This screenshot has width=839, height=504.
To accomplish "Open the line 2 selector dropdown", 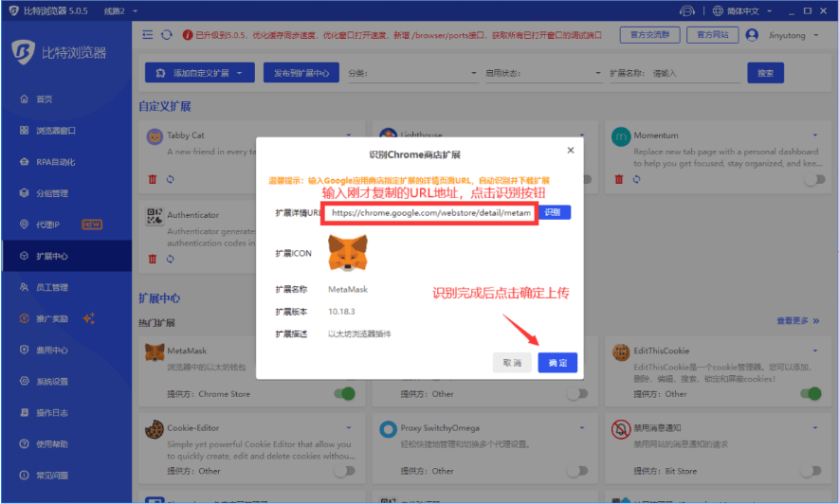I will pos(120,10).
